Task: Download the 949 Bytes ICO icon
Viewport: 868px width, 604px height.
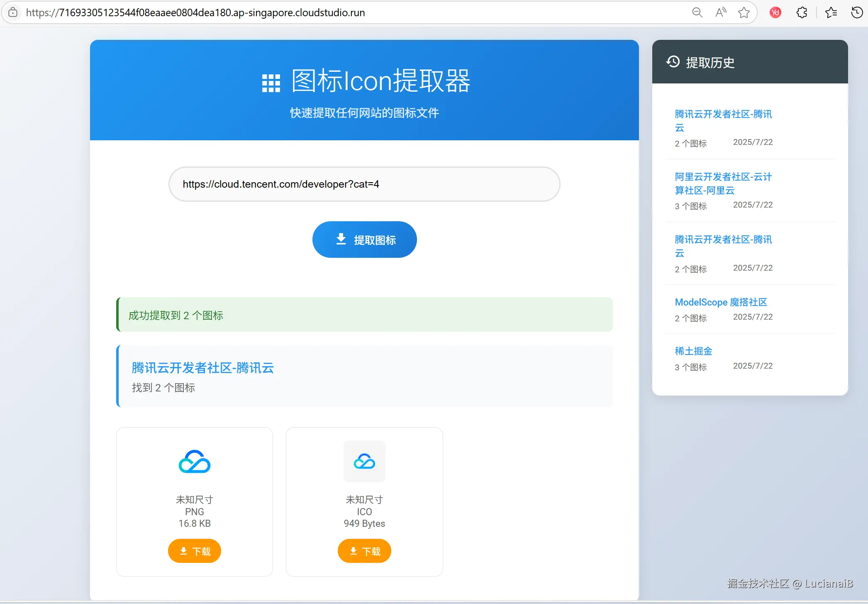Action: (x=364, y=551)
